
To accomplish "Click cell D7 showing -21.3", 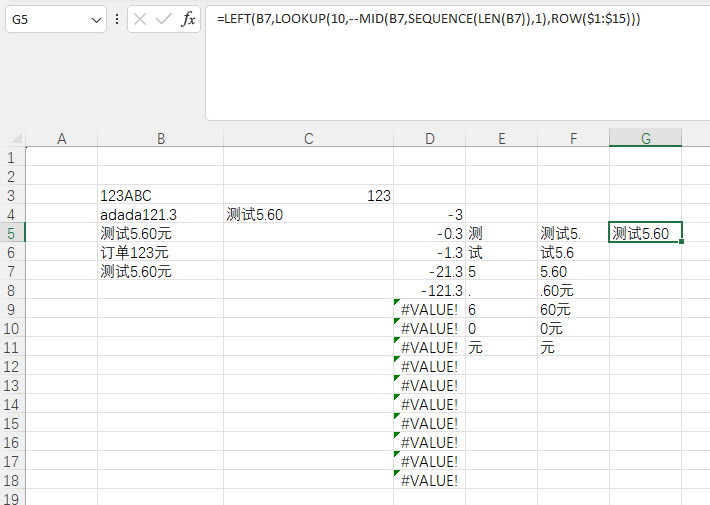I will pyautogui.click(x=430, y=271).
